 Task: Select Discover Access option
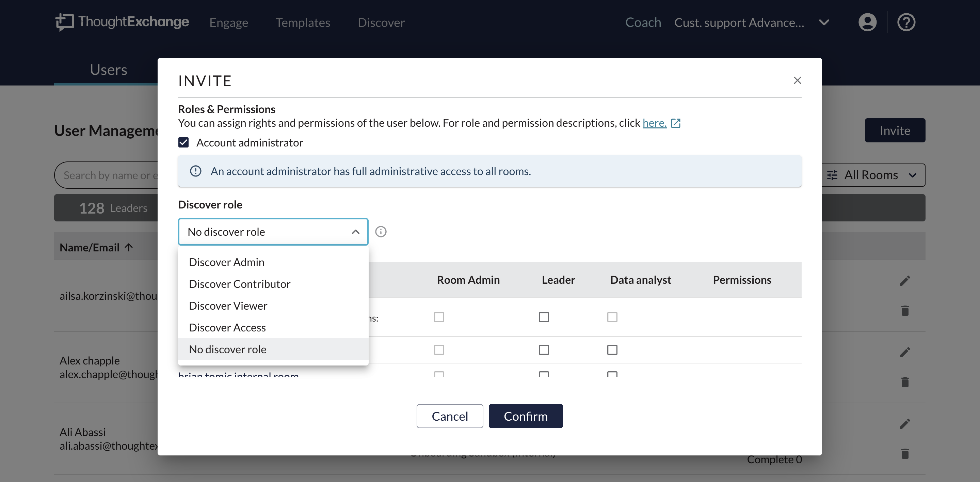(x=273, y=327)
